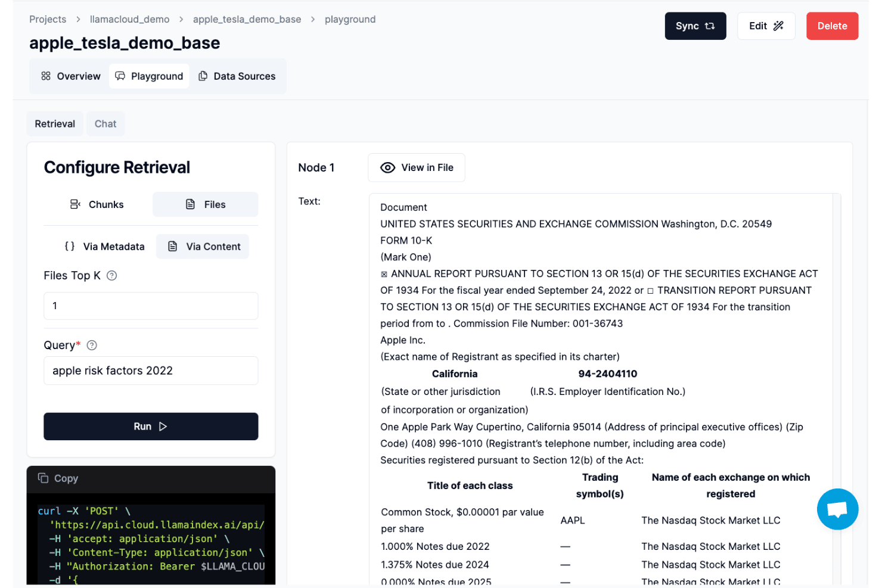882x588 pixels.
Task: Switch to the Overview tab
Action: coord(71,76)
